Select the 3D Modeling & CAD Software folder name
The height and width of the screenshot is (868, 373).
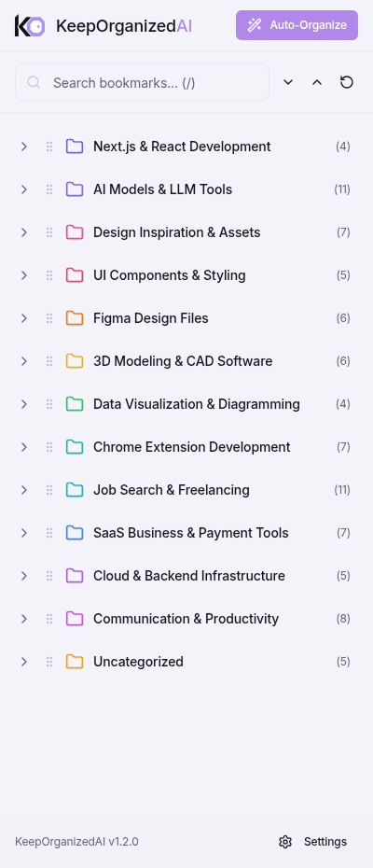[x=183, y=361]
